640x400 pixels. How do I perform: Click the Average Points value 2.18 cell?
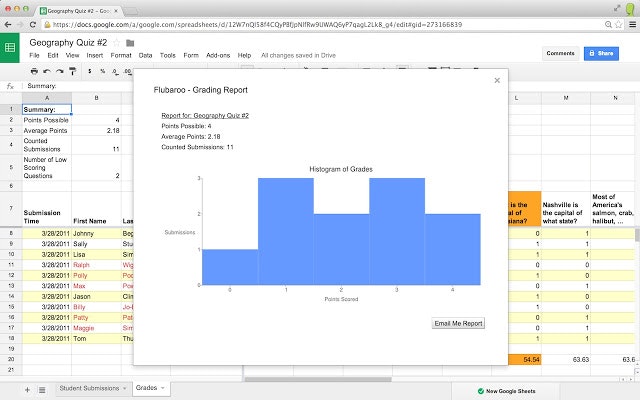point(96,131)
